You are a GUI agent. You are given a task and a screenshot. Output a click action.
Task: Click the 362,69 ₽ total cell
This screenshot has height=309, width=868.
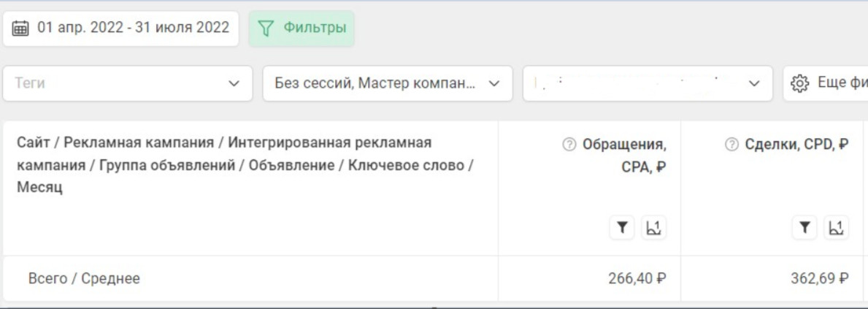[819, 278]
